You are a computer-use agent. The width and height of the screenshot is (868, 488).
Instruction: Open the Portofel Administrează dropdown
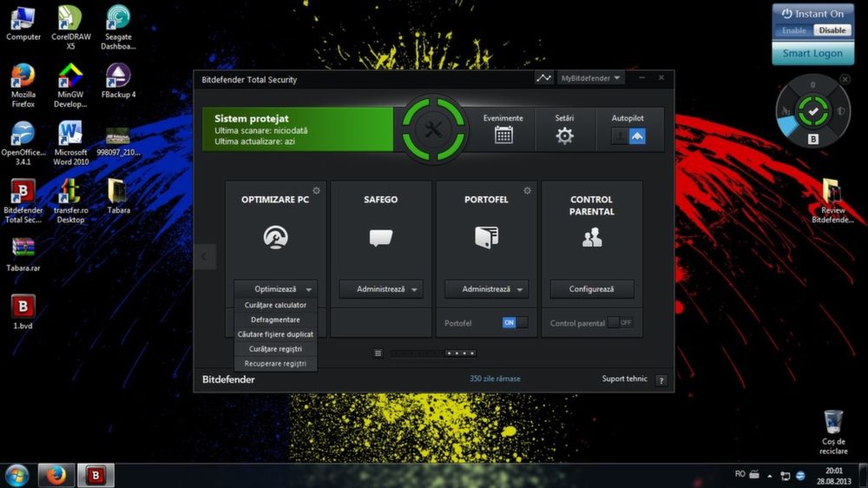coord(486,289)
